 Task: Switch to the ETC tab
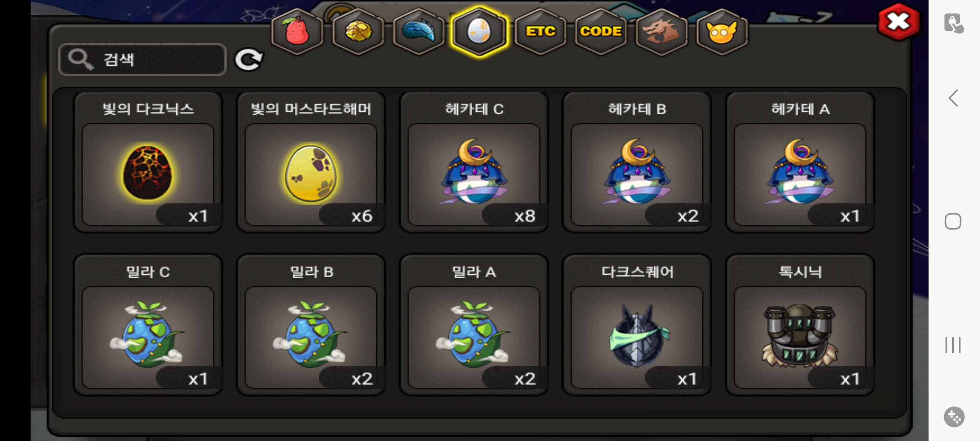[x=541, y=32]
